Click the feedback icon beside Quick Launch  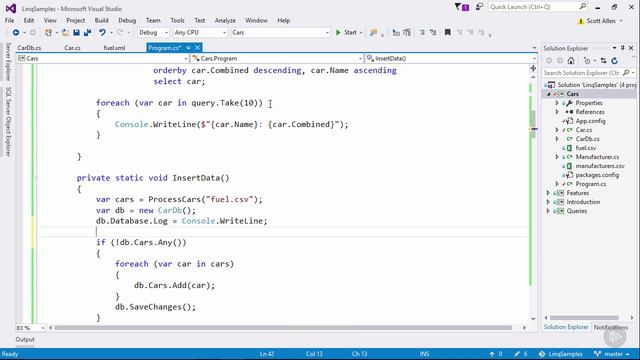[x=480, y=7]
